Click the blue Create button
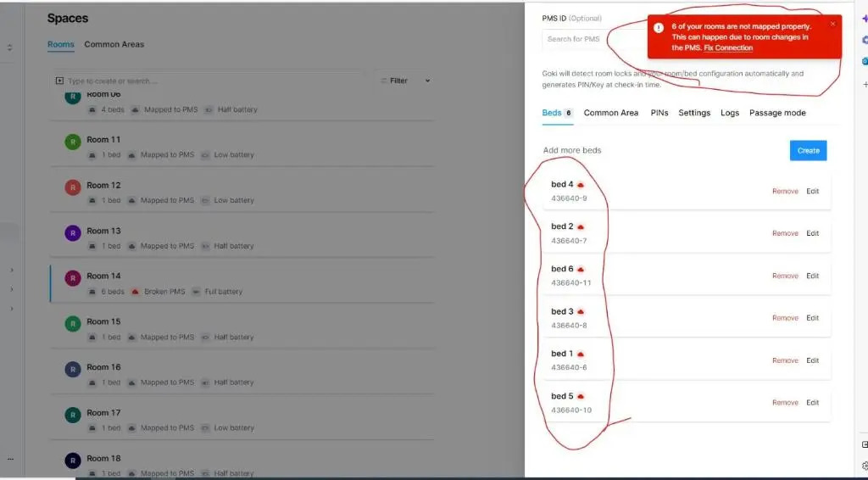 [x=808, y=150]
